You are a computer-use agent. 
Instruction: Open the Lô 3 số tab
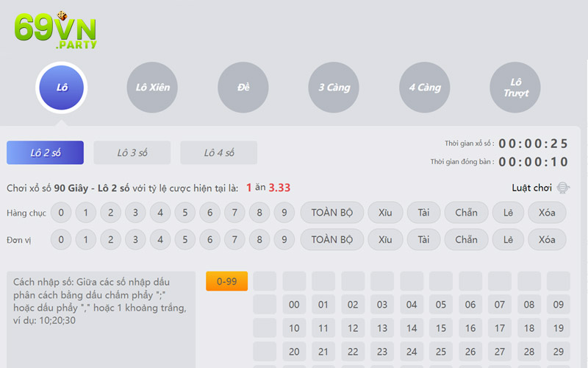[132, 153]
